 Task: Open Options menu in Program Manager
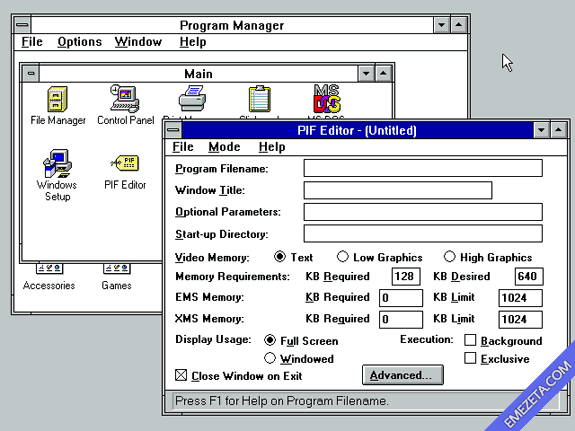coord(80,42)
